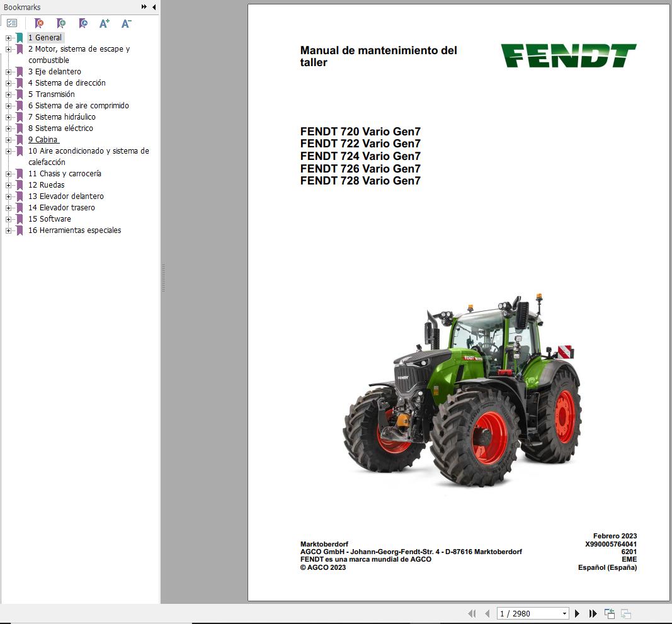Open '10 Aire acondicionado y sistema de calefacción'
672x624 pixels.
click(x=89, y=156)
